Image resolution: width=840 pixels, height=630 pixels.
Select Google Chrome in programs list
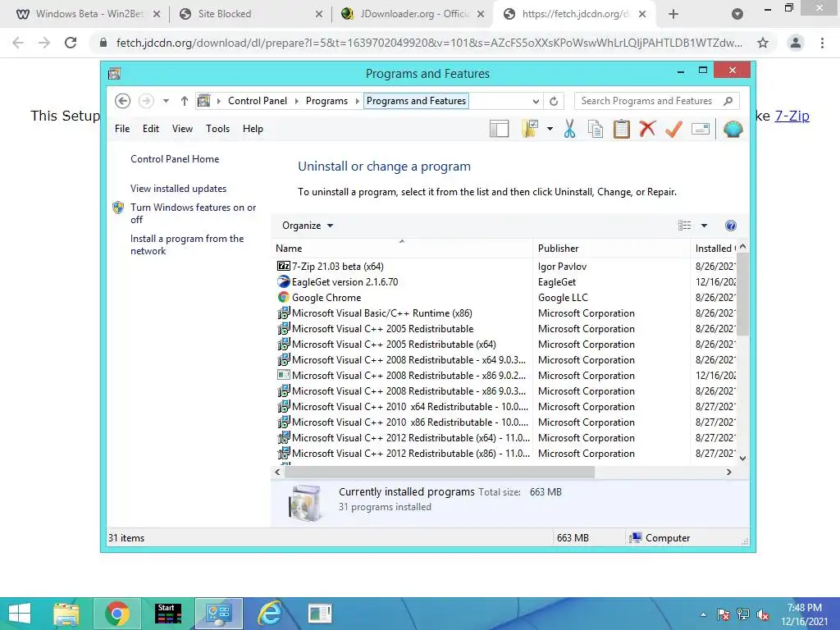(x=504, y=297)
